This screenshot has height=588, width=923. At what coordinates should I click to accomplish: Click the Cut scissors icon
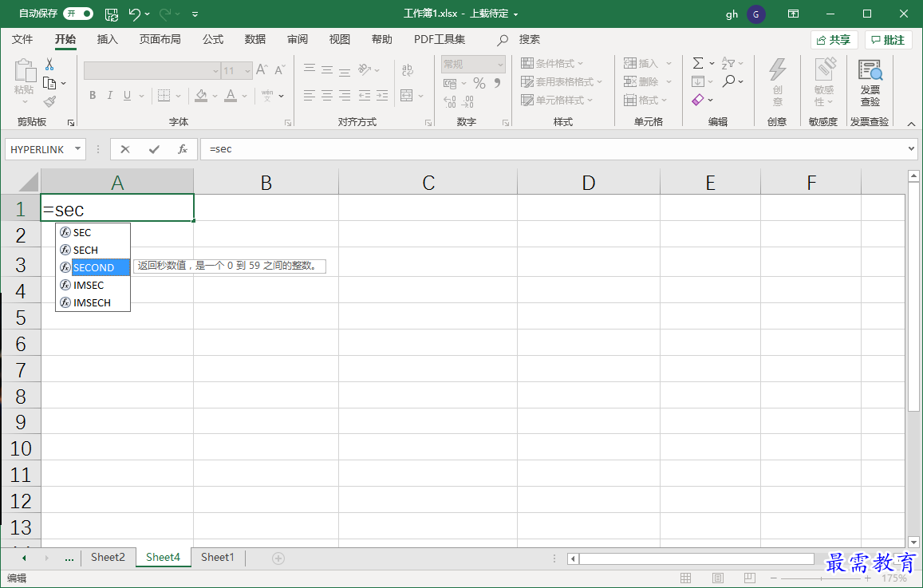coord(49,64)
